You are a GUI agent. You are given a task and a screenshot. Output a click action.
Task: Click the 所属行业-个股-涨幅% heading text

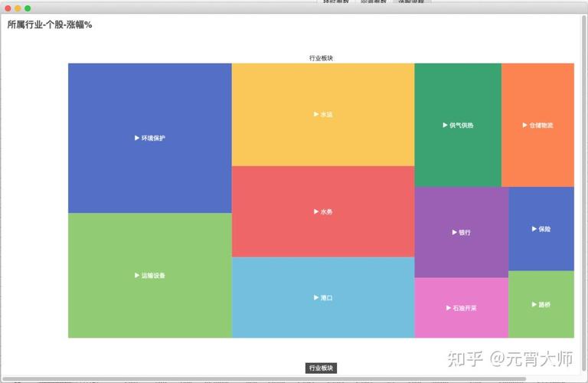point(50,25)
